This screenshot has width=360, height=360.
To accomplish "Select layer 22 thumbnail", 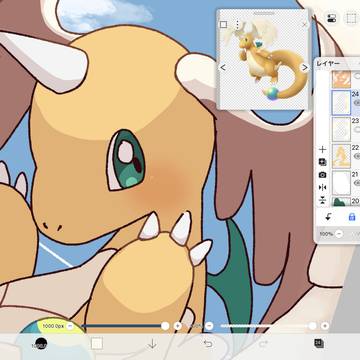I will tap(341, 156).
